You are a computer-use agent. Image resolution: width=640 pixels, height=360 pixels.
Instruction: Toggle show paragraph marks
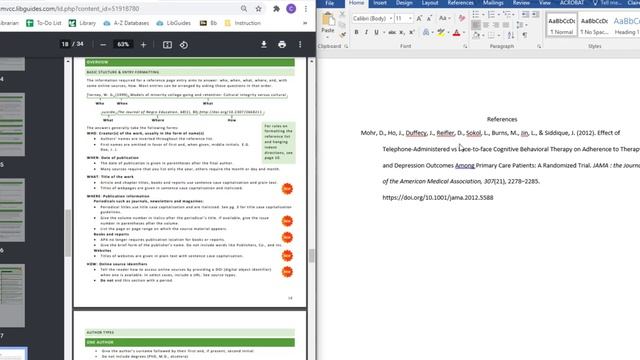point(525,36)
